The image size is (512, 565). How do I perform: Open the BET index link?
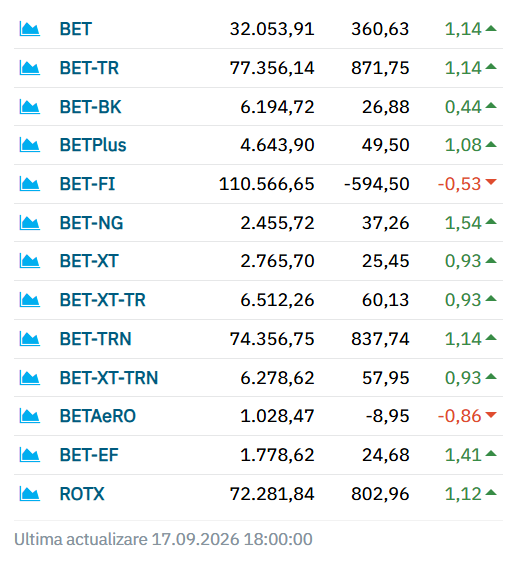[76, 29]
